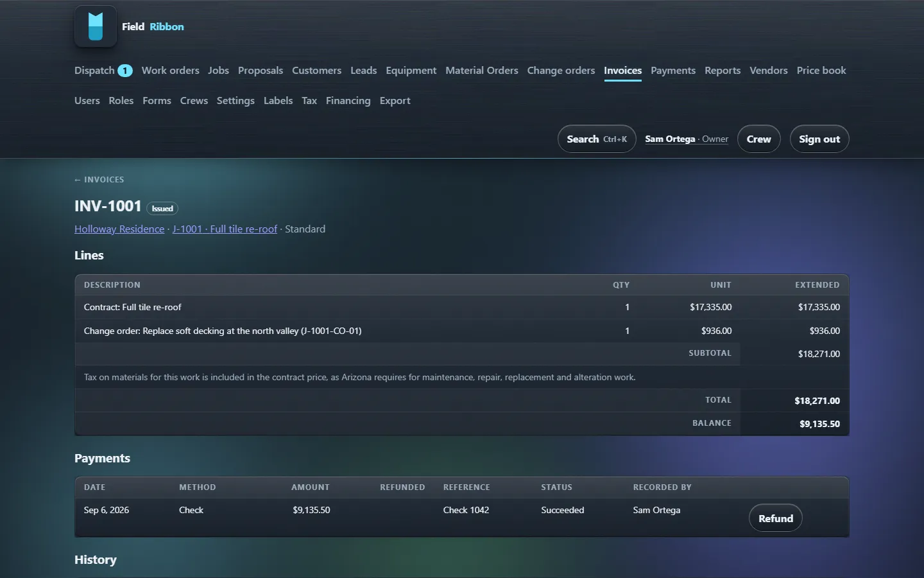Open the Customers list

(316, 71)
